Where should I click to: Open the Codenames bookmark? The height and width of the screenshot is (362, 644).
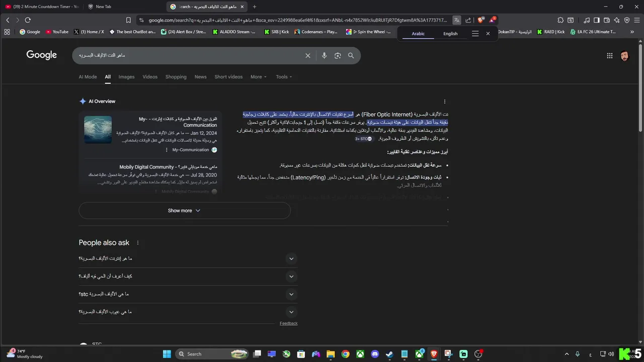pos(316,32)
